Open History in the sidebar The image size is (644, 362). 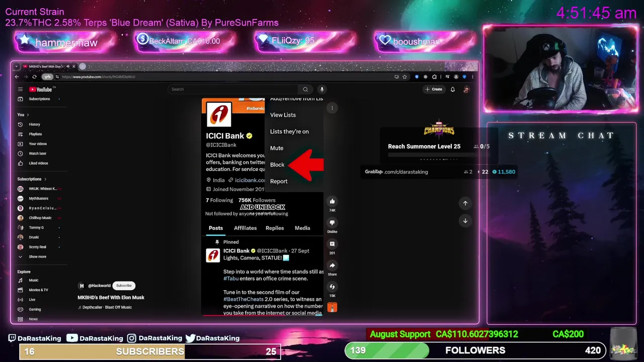tap(34, 124)
